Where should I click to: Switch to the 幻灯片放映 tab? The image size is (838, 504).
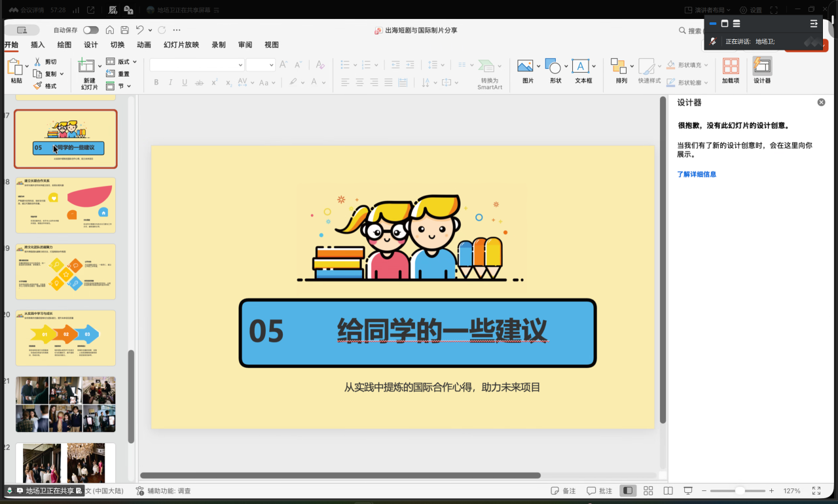(x=181, y=45)
